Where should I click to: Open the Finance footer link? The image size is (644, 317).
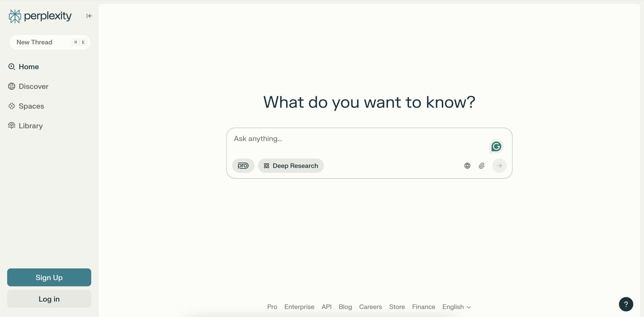[x=424, y=307]
